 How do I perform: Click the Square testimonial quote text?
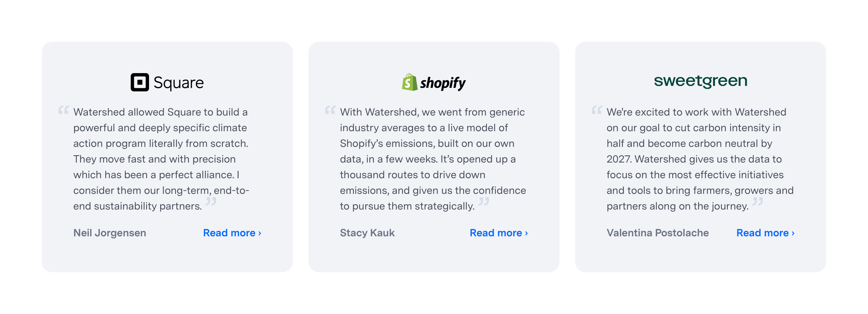click(161, 159)
